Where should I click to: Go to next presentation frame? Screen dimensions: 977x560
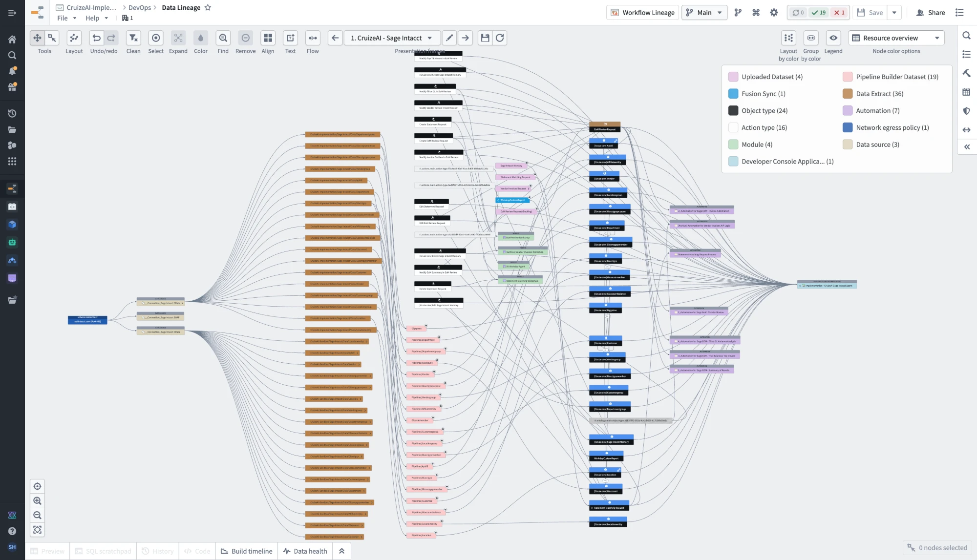point(466,38)
